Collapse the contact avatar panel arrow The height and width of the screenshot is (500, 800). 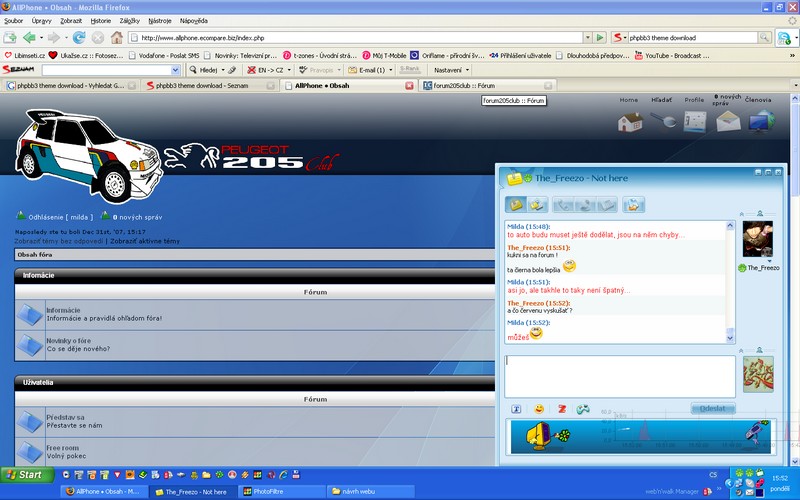click(741, 214)
